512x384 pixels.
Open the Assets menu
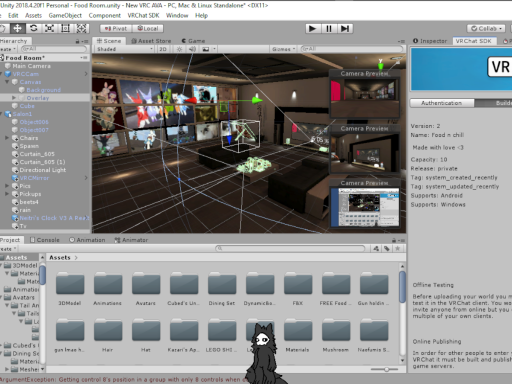pos(33,15)
